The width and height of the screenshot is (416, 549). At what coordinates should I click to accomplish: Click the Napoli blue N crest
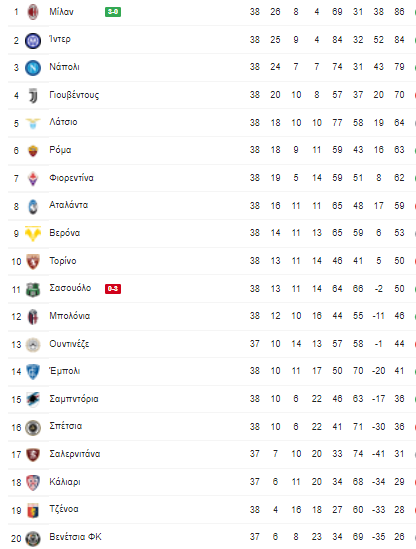click(33, 68)
